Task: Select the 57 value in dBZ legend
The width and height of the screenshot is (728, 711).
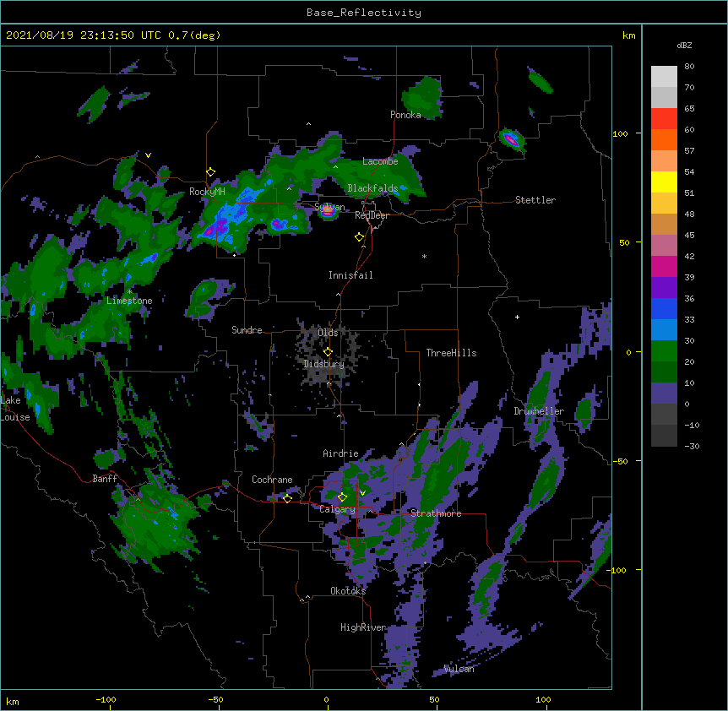Action: 689,150
